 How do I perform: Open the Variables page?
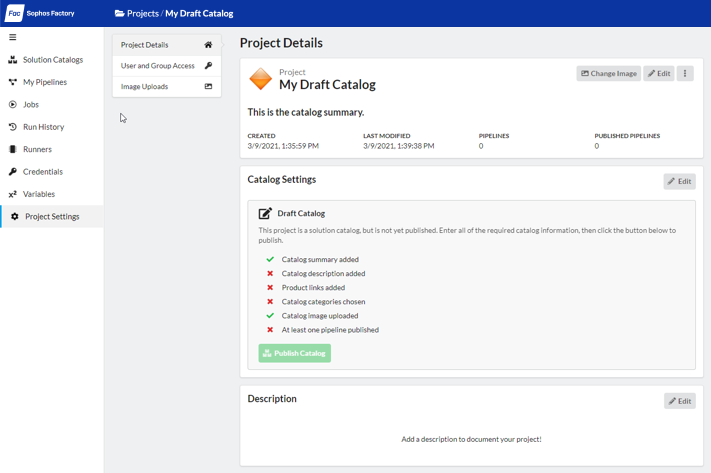point(39,194)
